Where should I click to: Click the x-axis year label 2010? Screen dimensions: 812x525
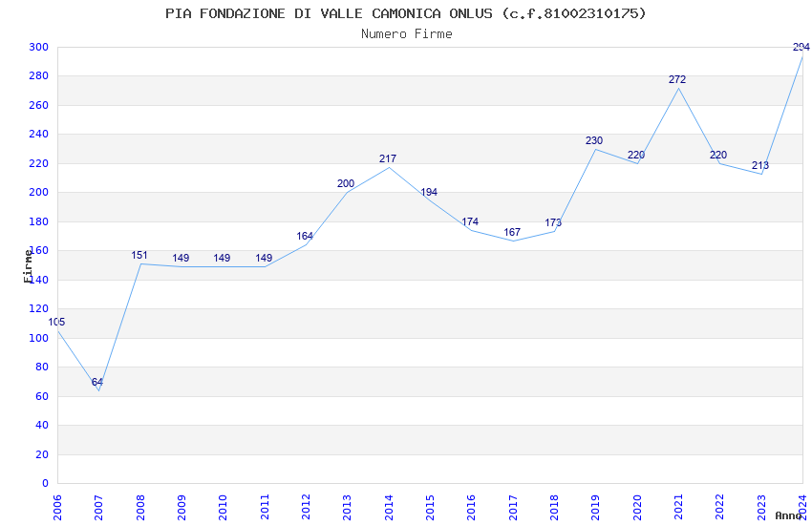223,508
